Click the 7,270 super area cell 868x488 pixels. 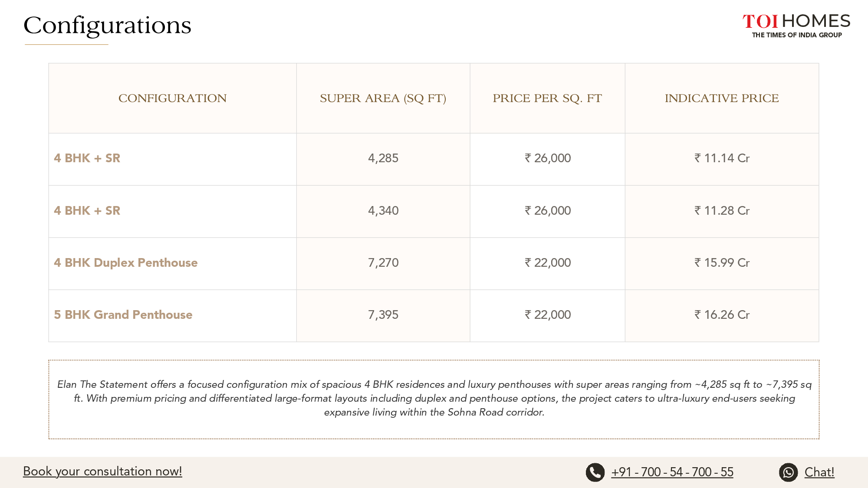pos(383,262)
